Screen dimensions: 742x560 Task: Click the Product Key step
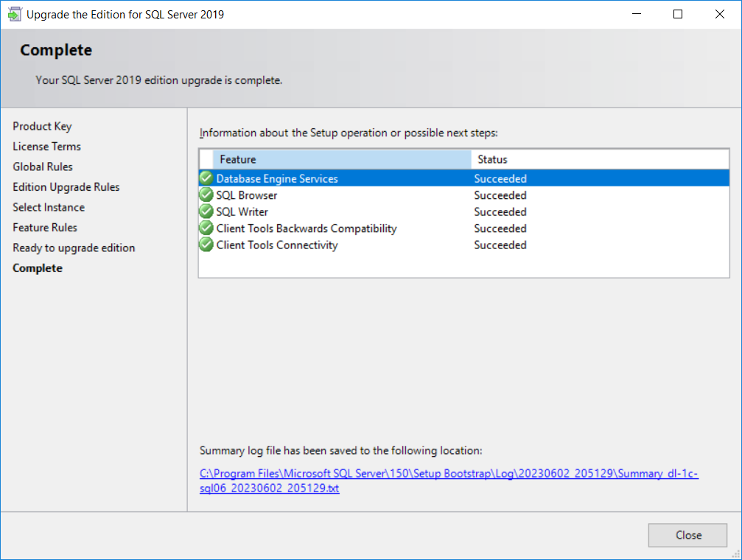pos(42,127)
